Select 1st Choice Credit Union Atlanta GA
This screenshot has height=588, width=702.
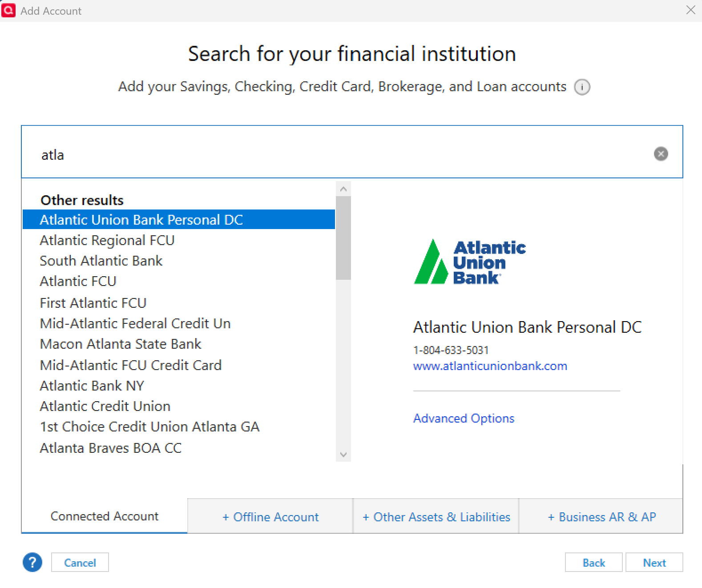pos(179,427)
